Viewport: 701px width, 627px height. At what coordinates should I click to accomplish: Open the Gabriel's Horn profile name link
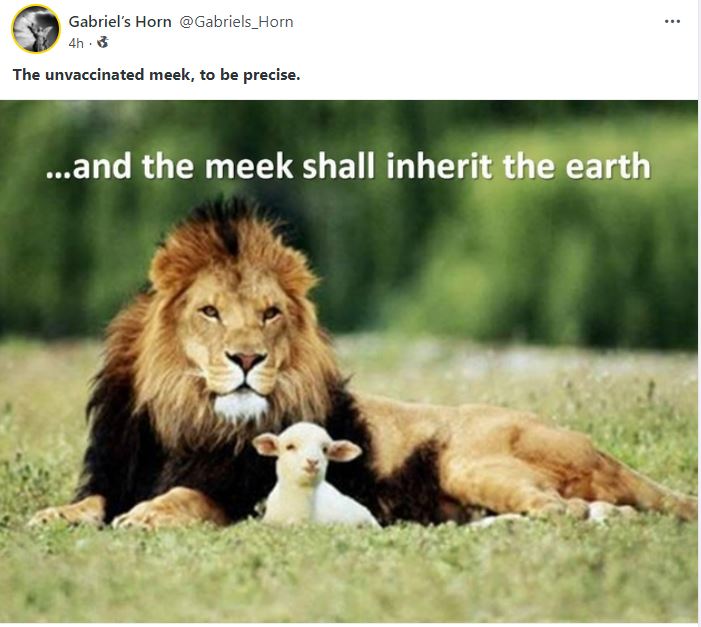click(x=120, y=21)
